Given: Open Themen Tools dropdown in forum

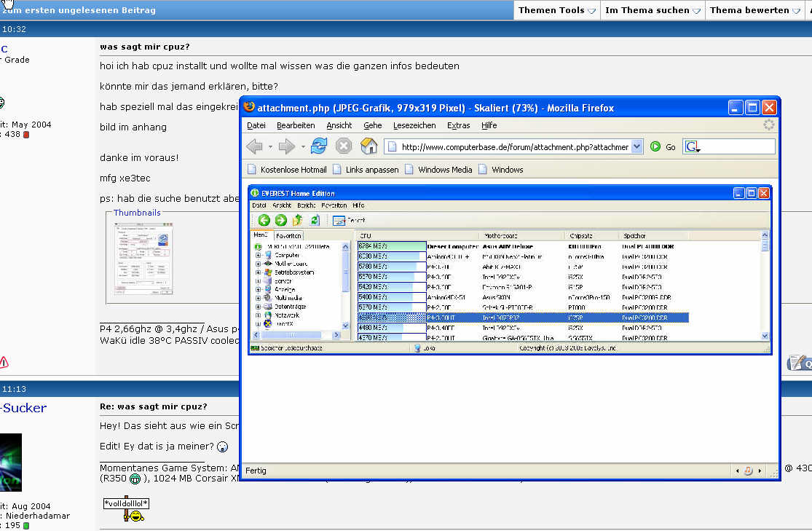Looking at the screenshot, I should (556, 10).
